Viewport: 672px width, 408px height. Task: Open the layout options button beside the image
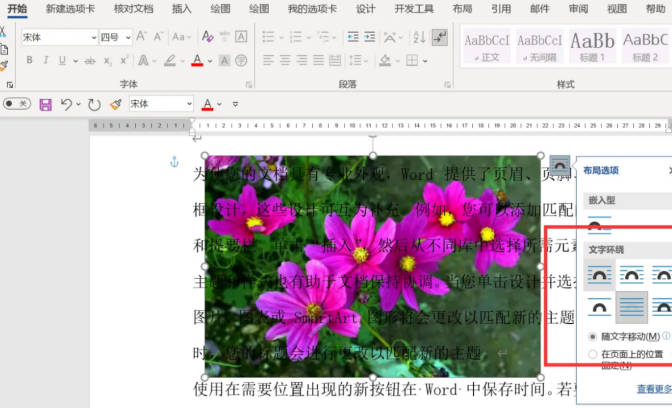pyautogui.click(x=560, y=165)
